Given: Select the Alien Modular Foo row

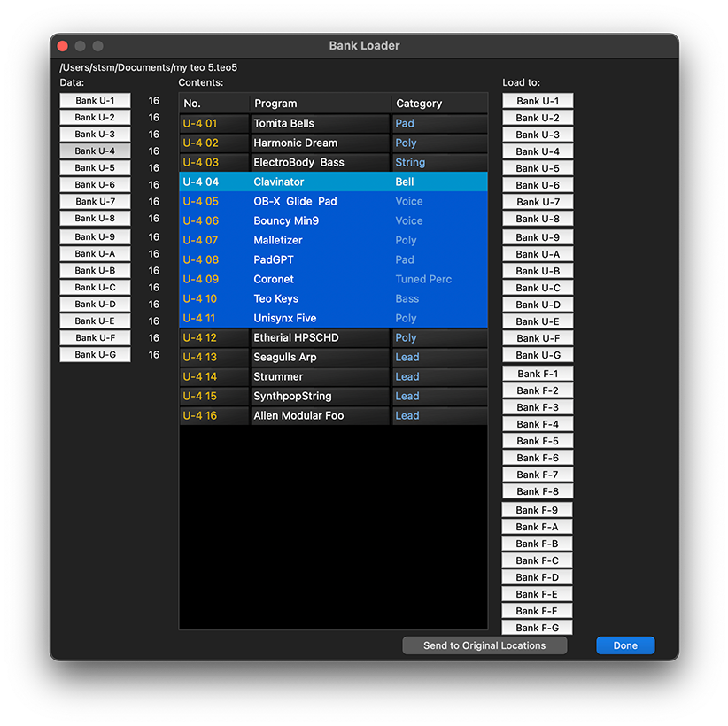Looking at the screenshot, I should point(333,415).
